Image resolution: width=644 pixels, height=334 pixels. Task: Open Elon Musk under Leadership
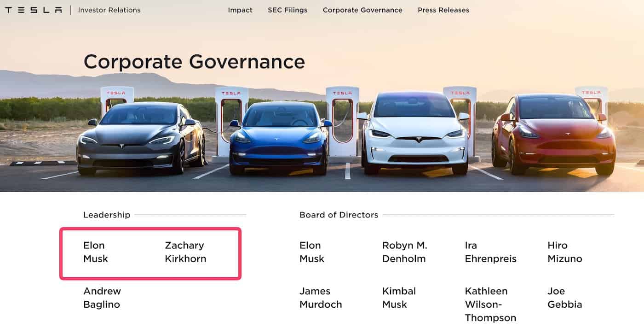point(96,252)
